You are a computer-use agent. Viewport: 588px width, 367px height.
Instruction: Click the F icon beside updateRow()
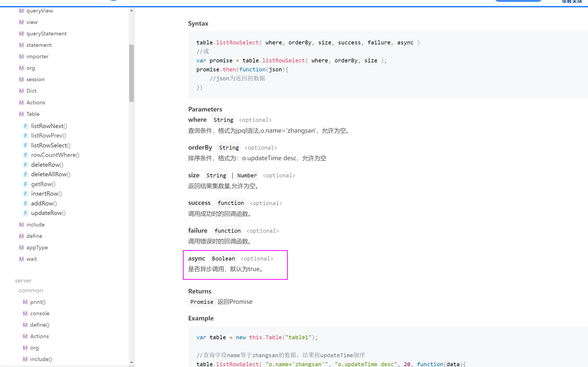pos(26,213)
